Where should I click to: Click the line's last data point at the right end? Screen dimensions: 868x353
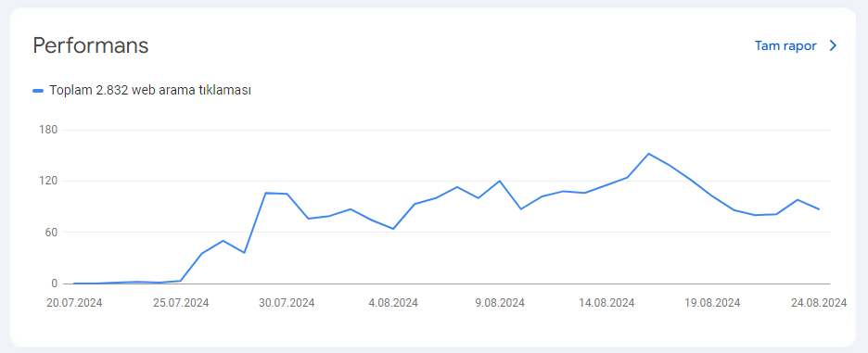point(819,209)
